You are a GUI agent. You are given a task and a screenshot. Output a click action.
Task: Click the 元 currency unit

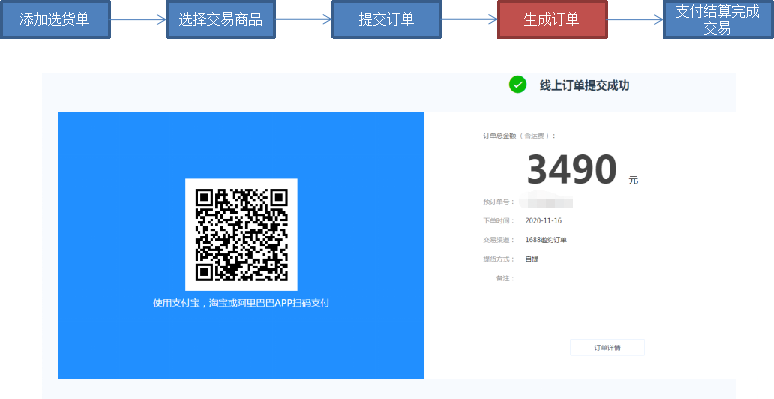(x=633, y=180)
